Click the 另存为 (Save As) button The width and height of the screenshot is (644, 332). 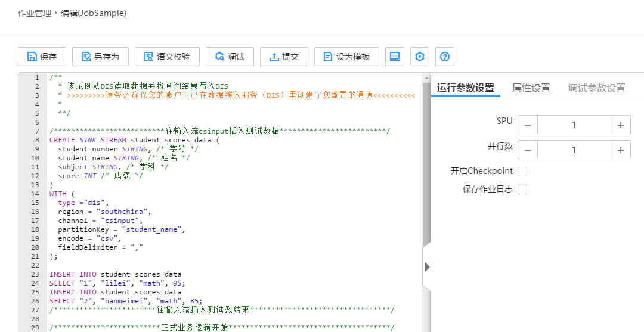pyautogui.click(x=101, y=57)
